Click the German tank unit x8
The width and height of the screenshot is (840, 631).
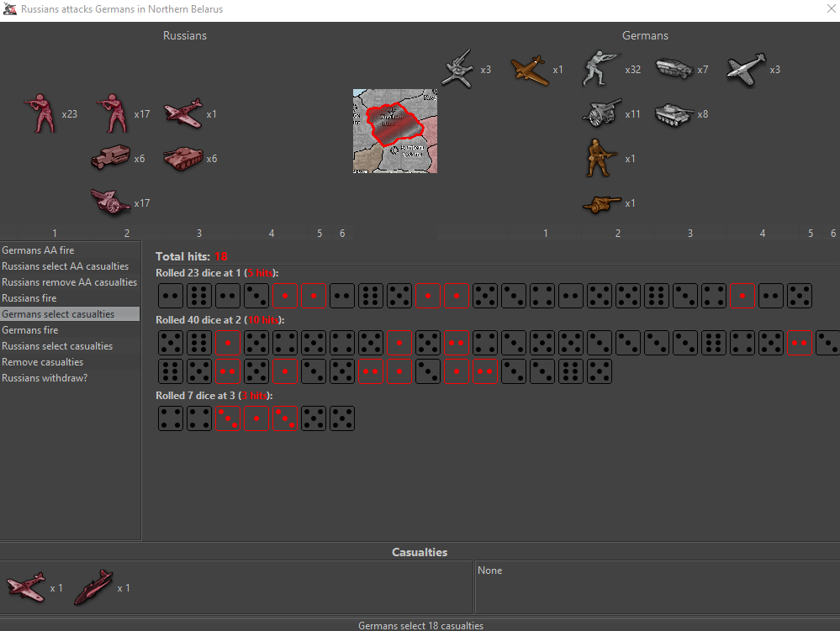coord(674,113)
